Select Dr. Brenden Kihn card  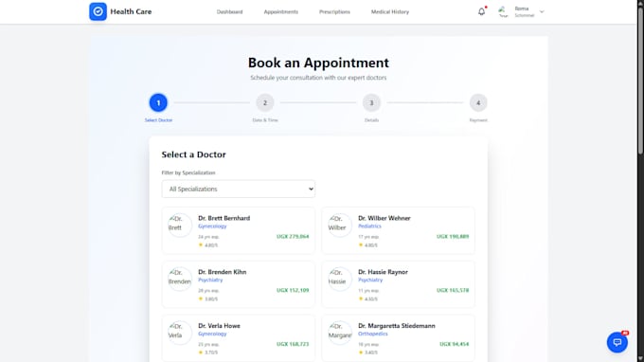(239, 284)
